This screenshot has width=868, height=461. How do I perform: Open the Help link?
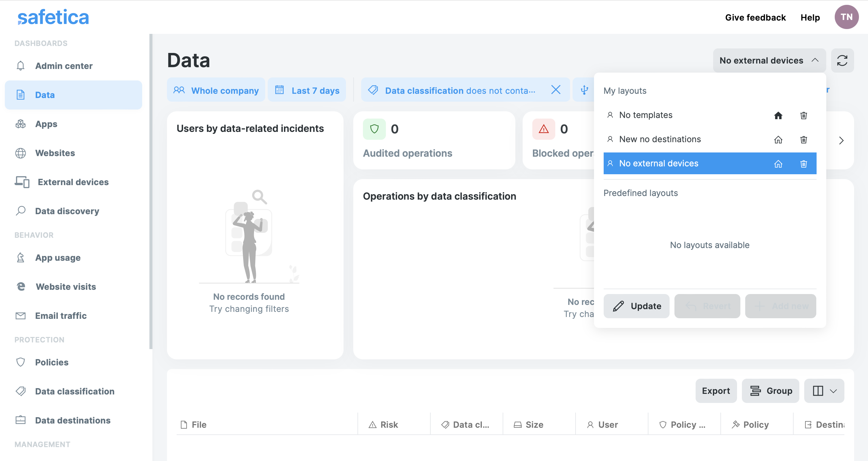pos(810,18)
